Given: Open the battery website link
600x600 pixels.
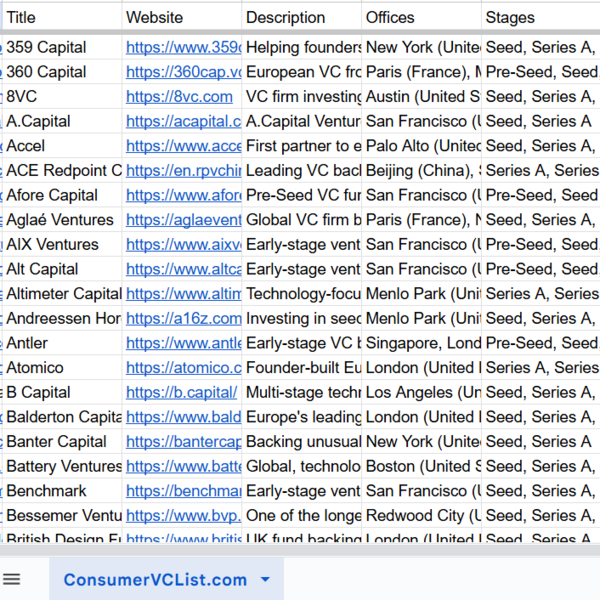Looking at the screenshot, I should coord(184,466).
